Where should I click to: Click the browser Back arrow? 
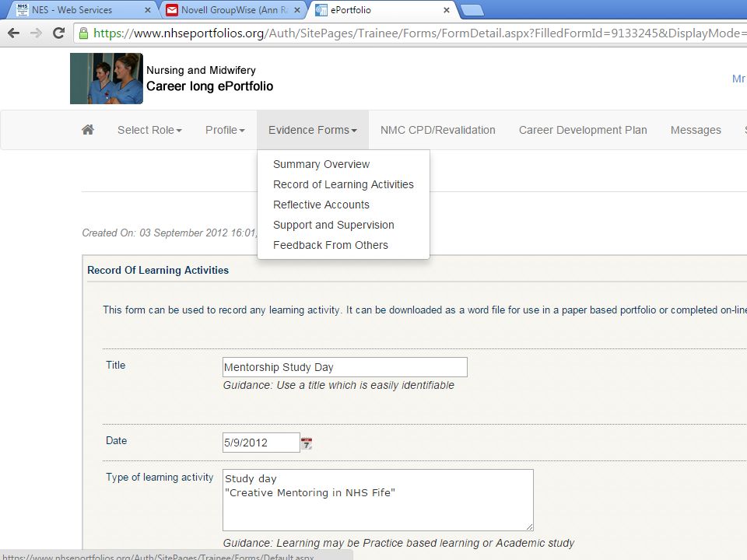coord(14,33)
